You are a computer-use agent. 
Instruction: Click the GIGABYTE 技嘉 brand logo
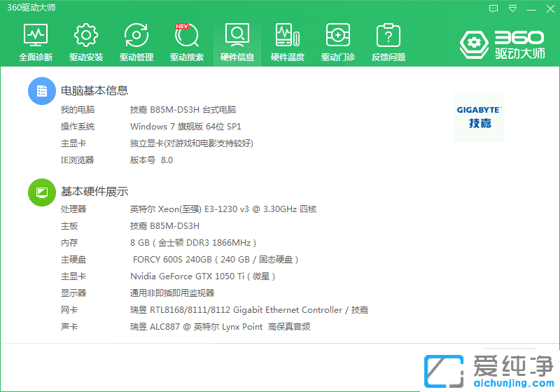pyautogui.click(x=479, y=117)
